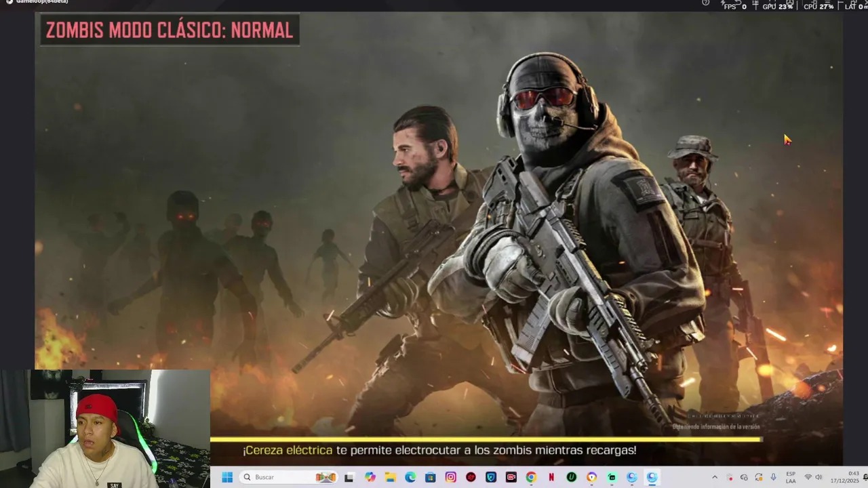
Task: Open Instagram from the taskbar
Action: pos(450,477)
